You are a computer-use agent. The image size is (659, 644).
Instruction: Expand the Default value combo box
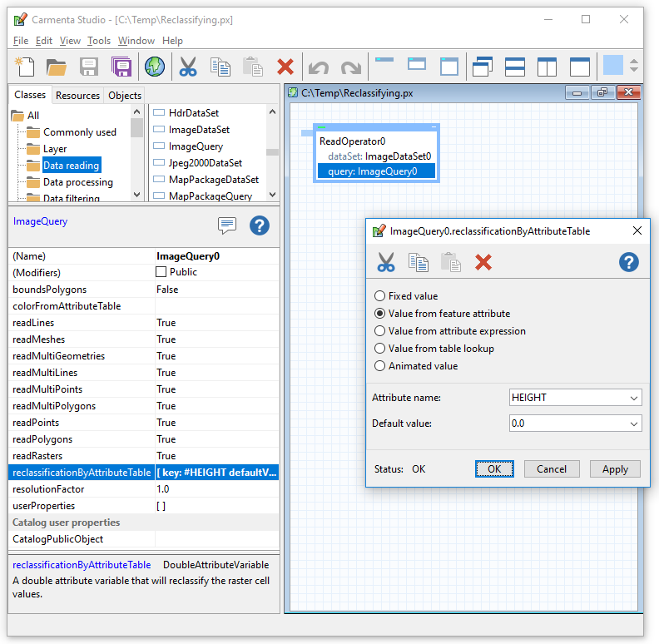635,424
